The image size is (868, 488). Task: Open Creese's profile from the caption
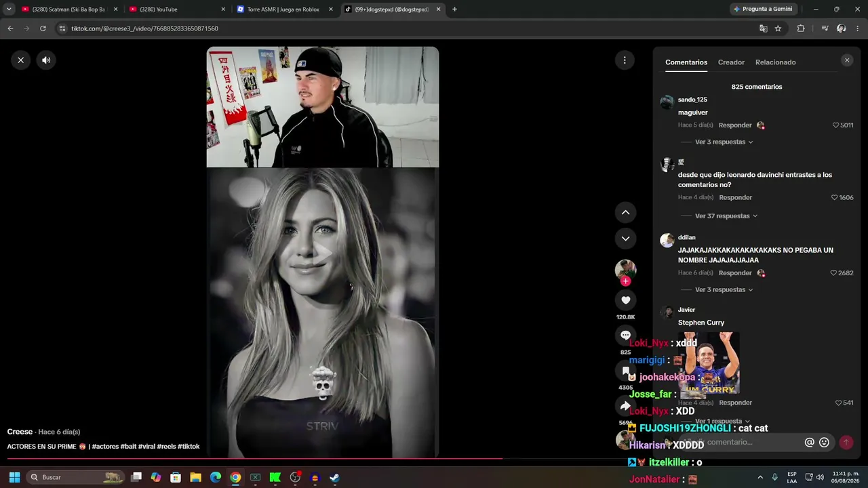(20, 432)
